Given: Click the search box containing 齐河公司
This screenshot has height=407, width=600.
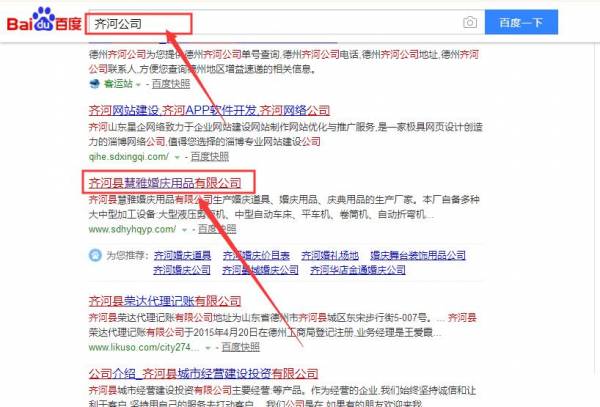Looking at the screenshot, I should coord(270,22).
